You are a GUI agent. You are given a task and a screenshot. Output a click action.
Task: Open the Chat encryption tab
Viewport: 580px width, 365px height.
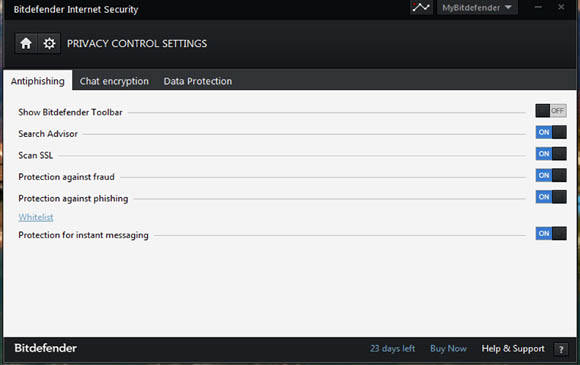pyautogui.click(x=114, y=81)
